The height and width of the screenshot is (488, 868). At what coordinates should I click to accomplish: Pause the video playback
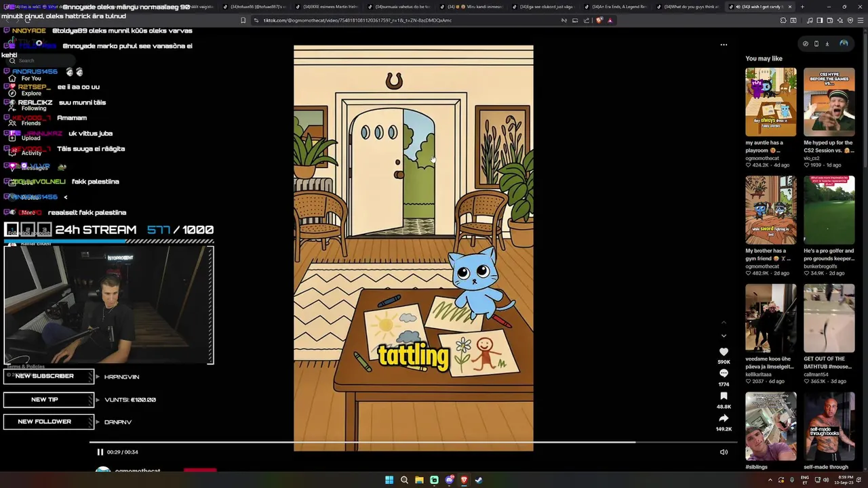100,452
